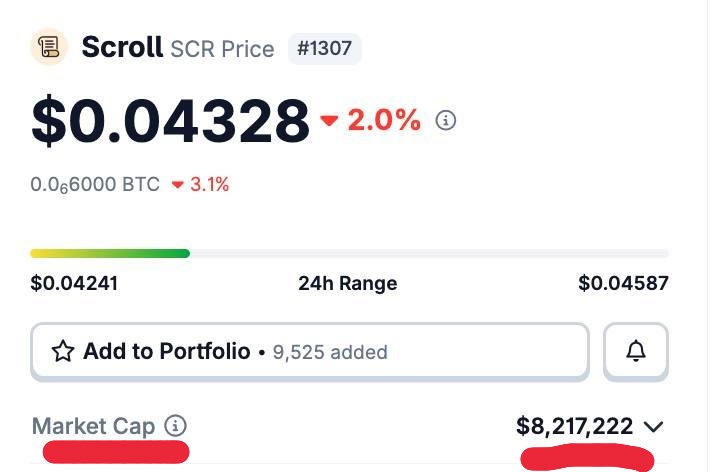The width and height of the screenshot is (716, 472).
Task: Open the Market Cap info tooltip icon
Action: (x=176, y=426)
